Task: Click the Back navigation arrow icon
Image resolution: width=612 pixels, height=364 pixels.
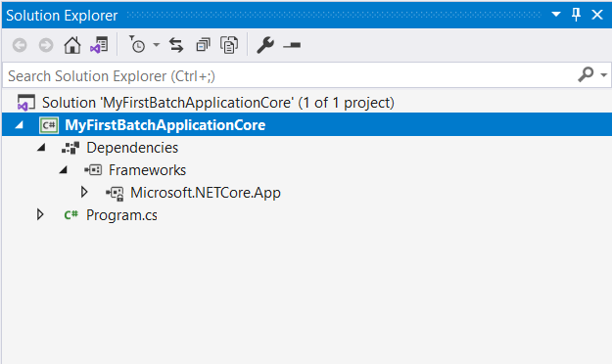Action: 20,45
